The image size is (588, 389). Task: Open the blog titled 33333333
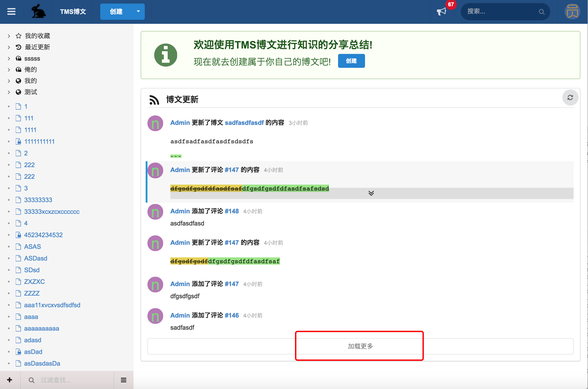click(x=38, y=200)
